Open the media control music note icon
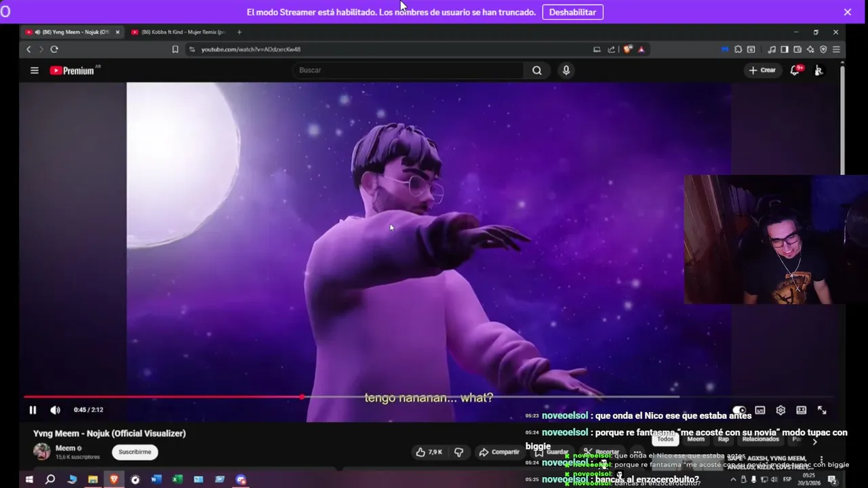The image size is (868, 488). coord(772,49)
